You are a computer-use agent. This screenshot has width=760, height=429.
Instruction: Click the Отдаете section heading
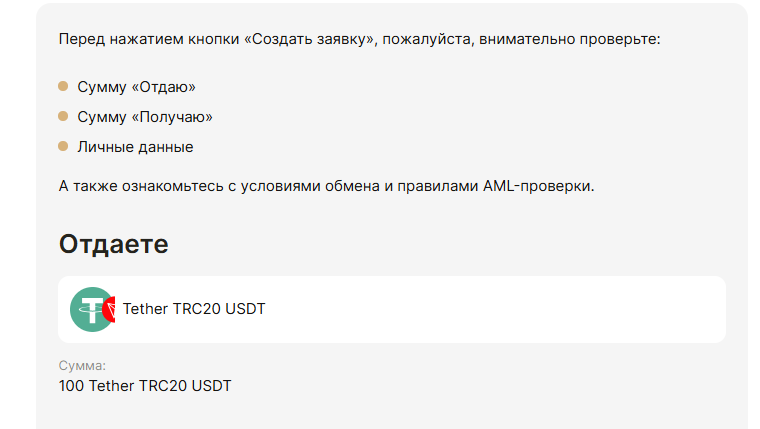tap(113, 243)
